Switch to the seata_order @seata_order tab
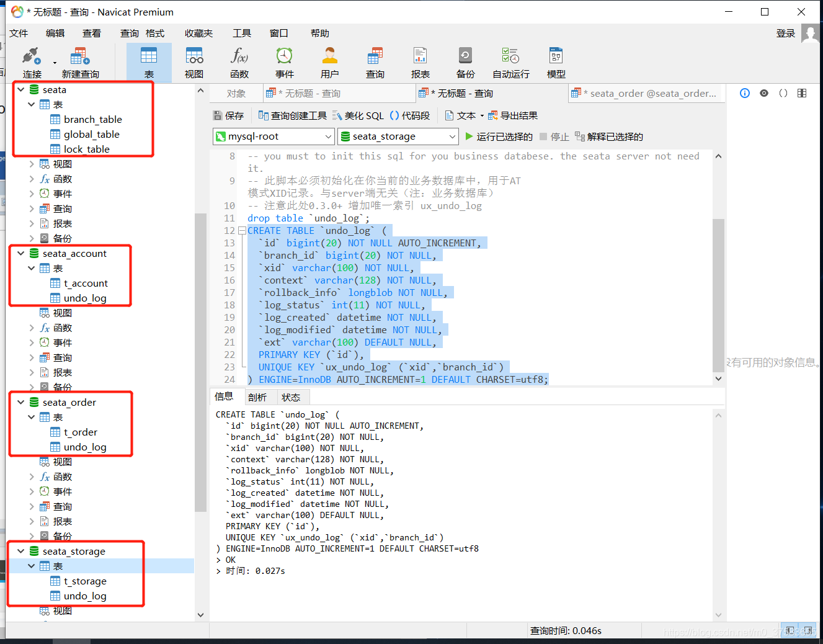The height and width of the screenshot is (644, 823). coord(646,94)
